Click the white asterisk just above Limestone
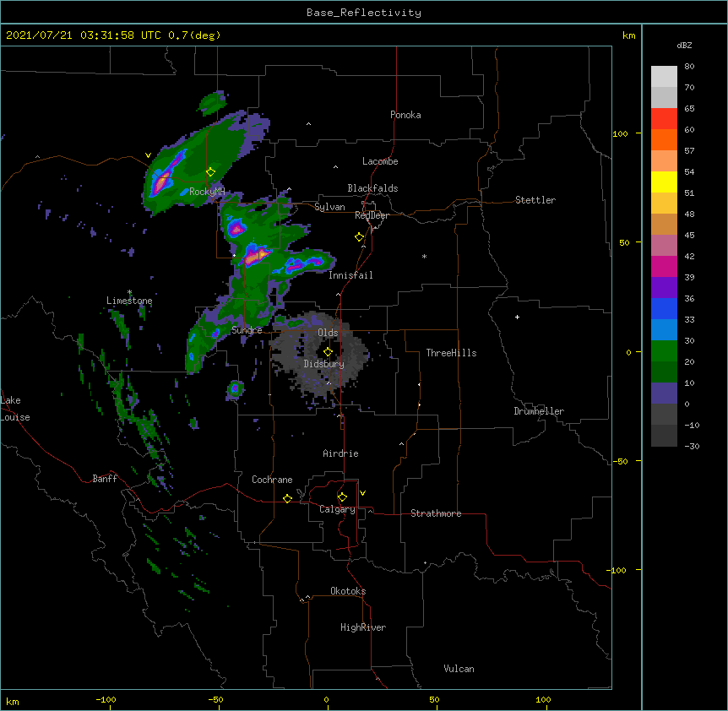728x711 pixels. [x=129, y=292]
